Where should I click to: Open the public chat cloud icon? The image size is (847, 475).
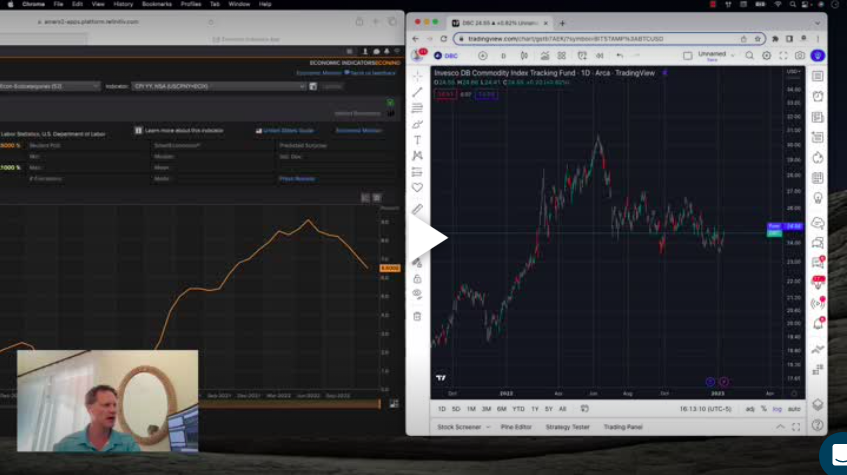pyautogui.click(x=817, y=222)
